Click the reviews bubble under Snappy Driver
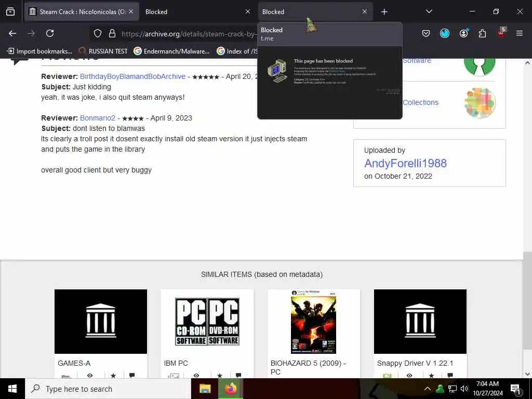Viewport: 532px width, 399px height. 450,375
